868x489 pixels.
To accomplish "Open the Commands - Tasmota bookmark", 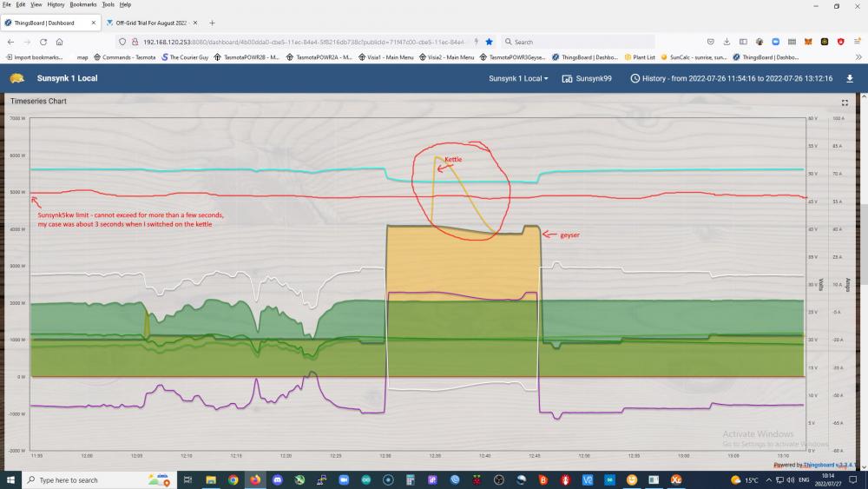I will click(124, 57).
